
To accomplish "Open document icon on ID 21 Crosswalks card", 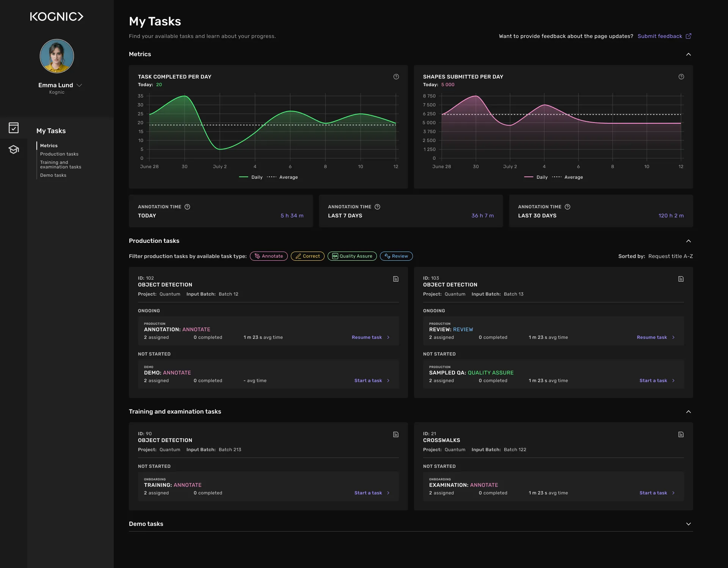I will point(681,434).
